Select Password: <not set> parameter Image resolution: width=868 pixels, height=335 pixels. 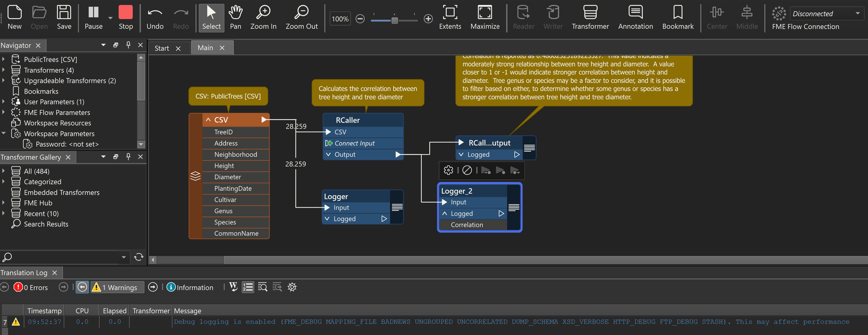(67, 144)
